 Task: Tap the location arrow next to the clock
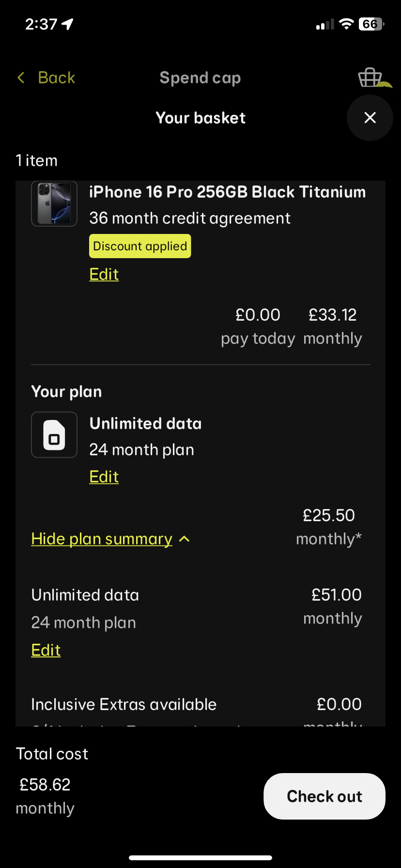68,24
